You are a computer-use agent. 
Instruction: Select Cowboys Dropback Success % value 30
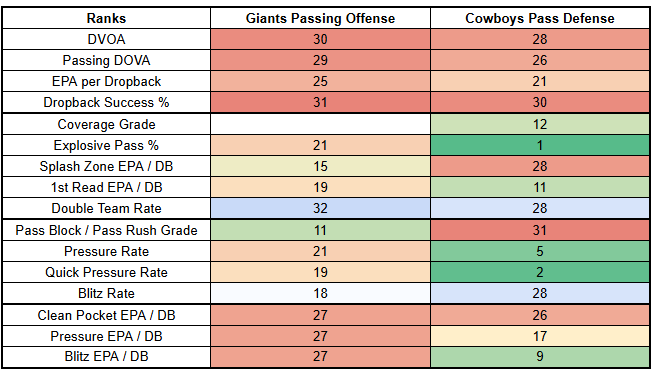click(540, 102)
